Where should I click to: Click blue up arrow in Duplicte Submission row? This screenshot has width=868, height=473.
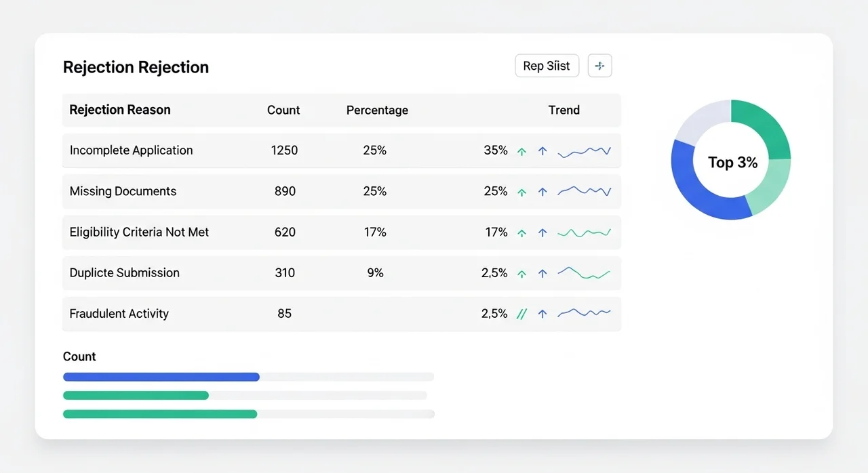(542, 274)
